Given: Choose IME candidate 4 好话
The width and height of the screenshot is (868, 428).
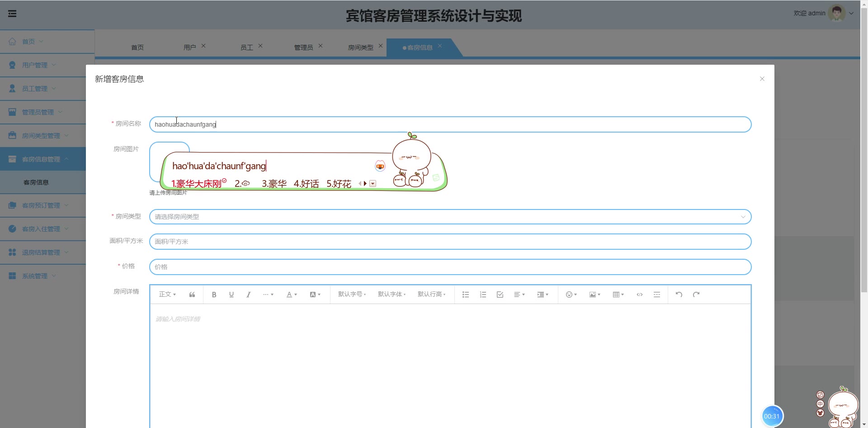Looking at the screenshot, I should coord(306,184).
